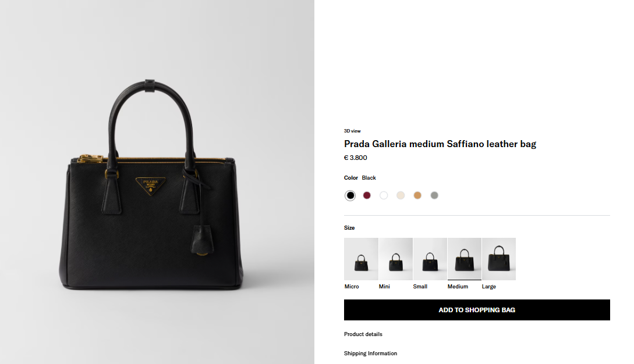
Task: Click the gold Prada triangle logo on the bag
Action: pos(151,185)
